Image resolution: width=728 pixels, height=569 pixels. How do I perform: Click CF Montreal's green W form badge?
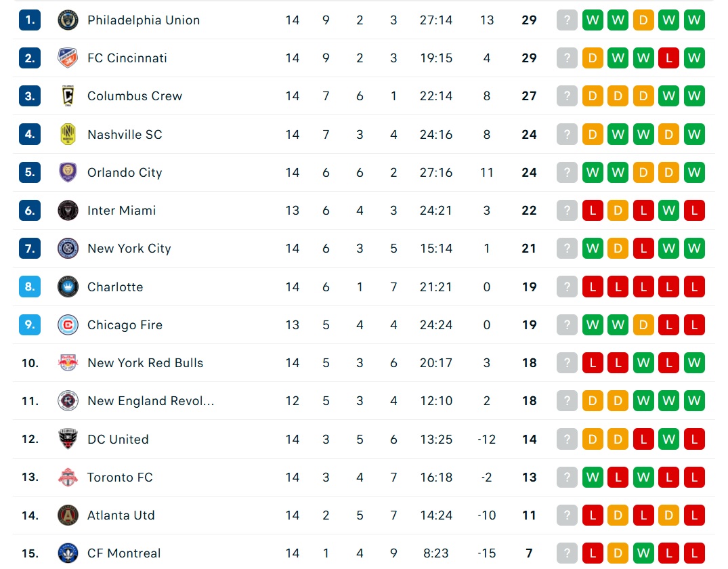tap(643, 553)
